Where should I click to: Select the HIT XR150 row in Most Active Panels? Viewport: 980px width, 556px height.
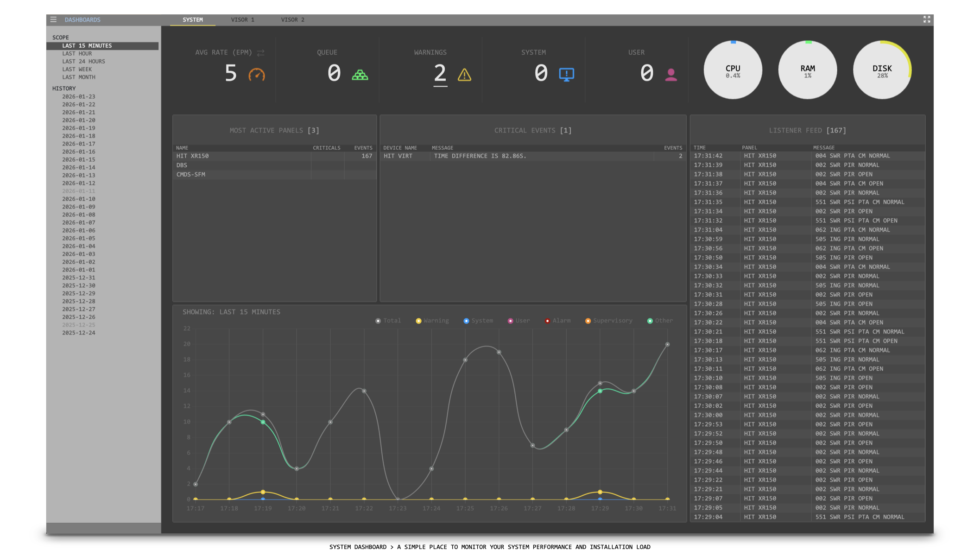(x=232, y=156)
